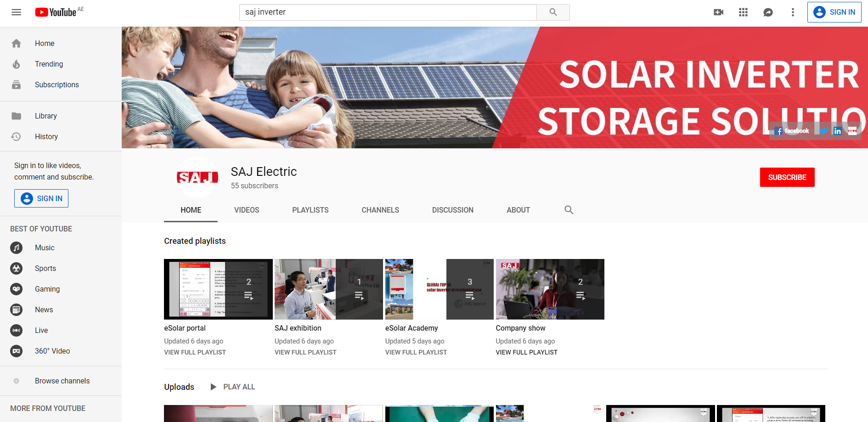This screenshot has width=868, height=422.
Task: Click the Gaming icon in sidebar
Action: tap(17, 289)
